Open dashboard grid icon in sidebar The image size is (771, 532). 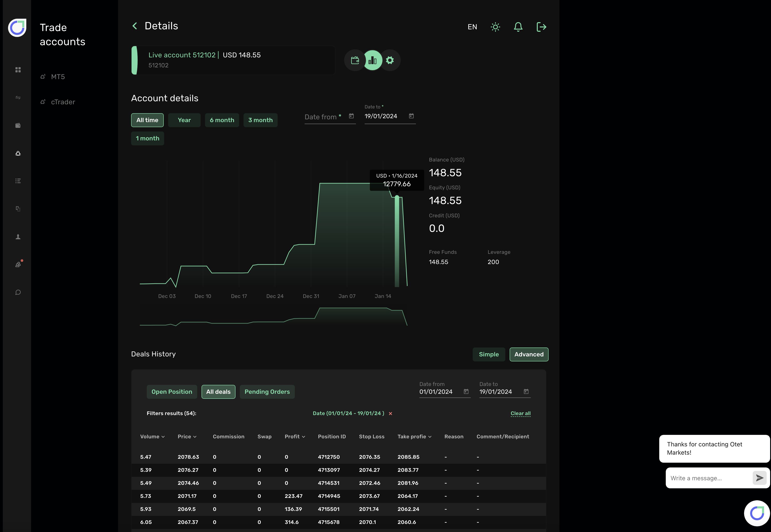click(18, 70)
